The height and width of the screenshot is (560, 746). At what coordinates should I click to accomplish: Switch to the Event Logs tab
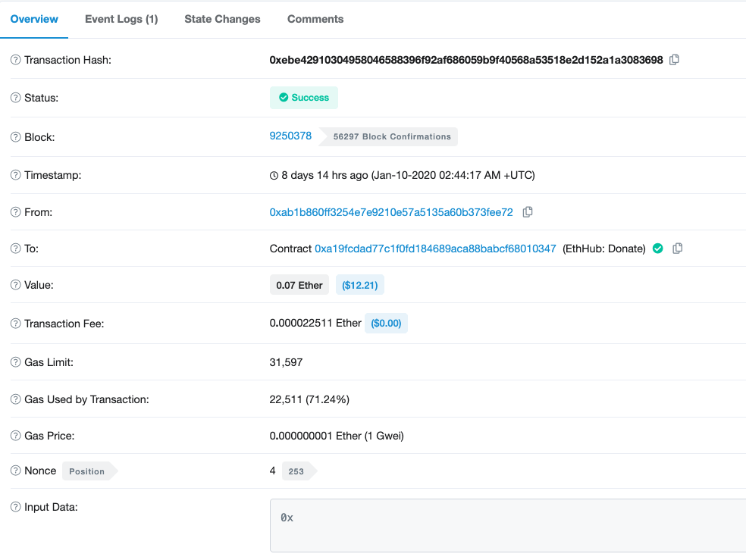(x=121, y=19)
